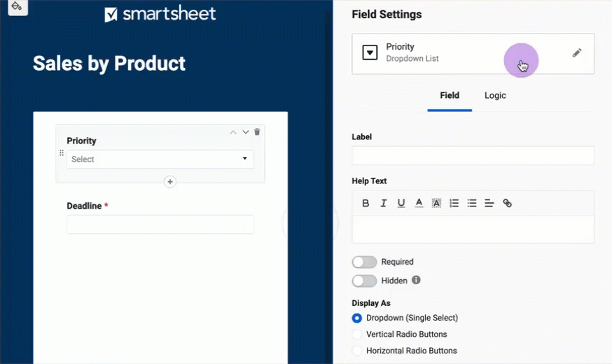Edit the Priority field with pencil icon
Image resolution: width=612 pixels, height=364 pixels.
(577, 53)
